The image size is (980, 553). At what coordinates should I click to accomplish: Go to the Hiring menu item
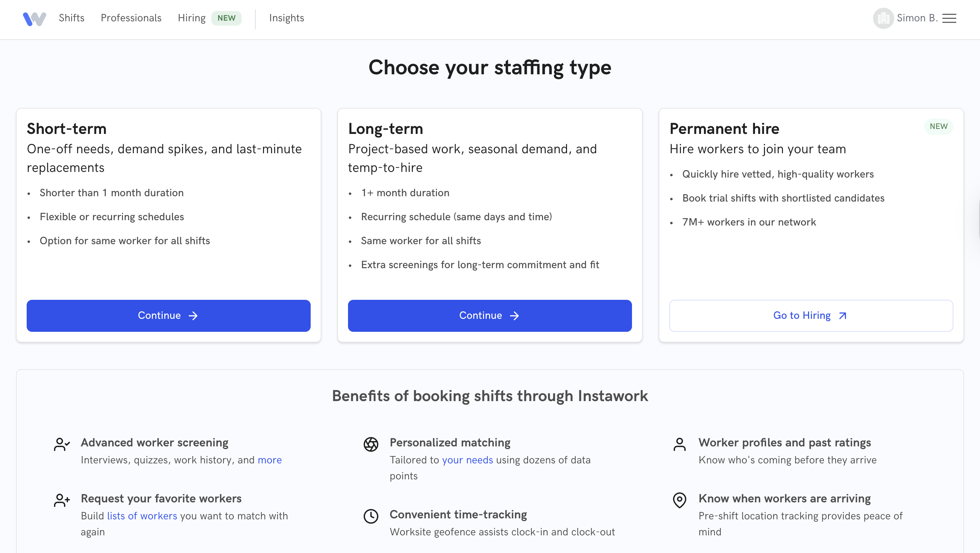point(192,18)
